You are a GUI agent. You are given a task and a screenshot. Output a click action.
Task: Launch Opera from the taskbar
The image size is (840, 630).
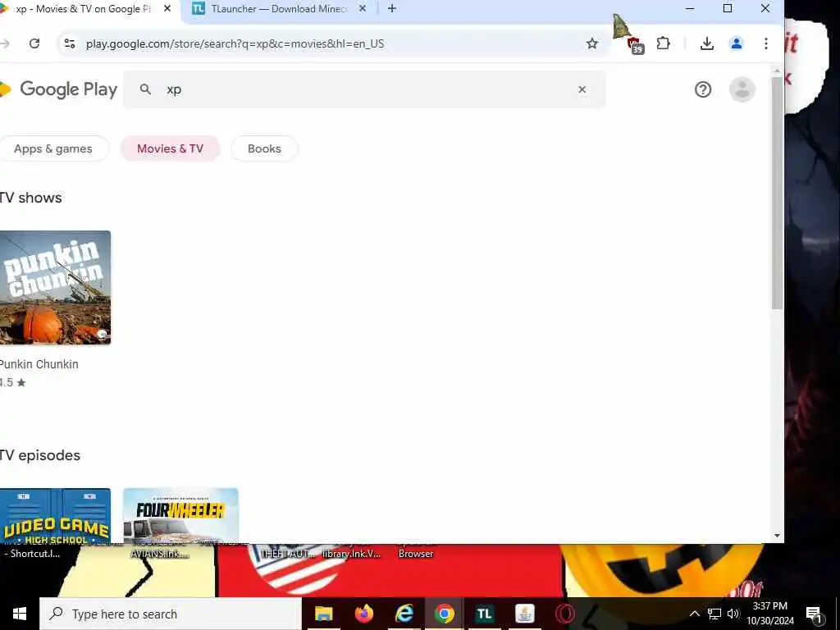click(564, 614)
